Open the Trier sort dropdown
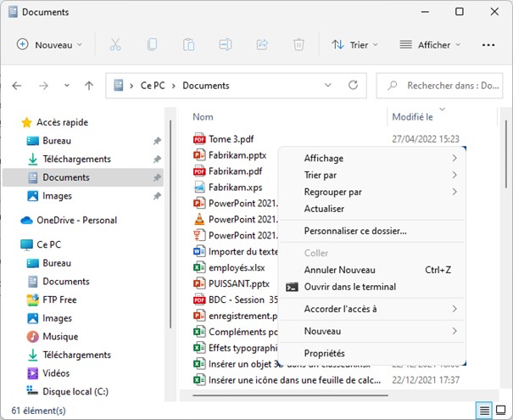 point(356,44)
